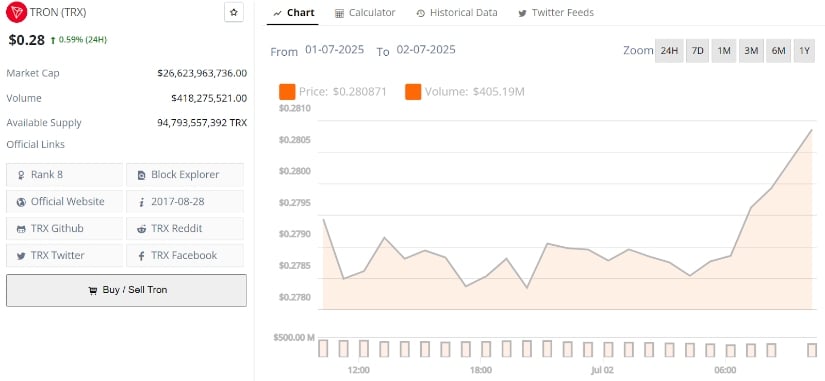The image size is (825, 381).
Task: Click the TRON red logo icon
Action: pos(16,12)
